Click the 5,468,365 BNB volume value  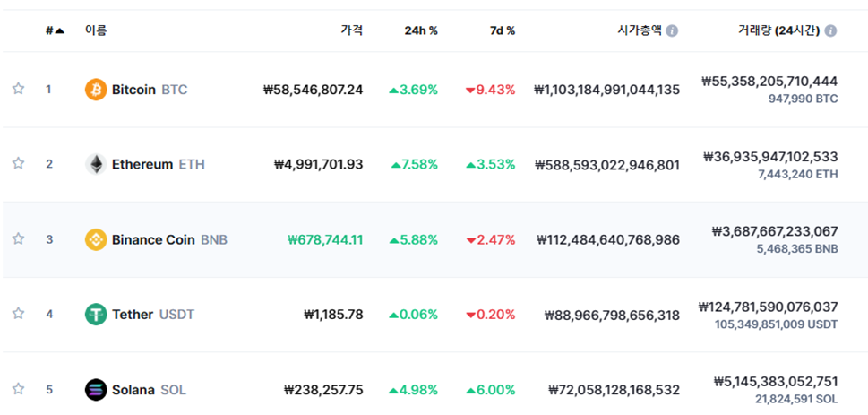tap(797, 249)
